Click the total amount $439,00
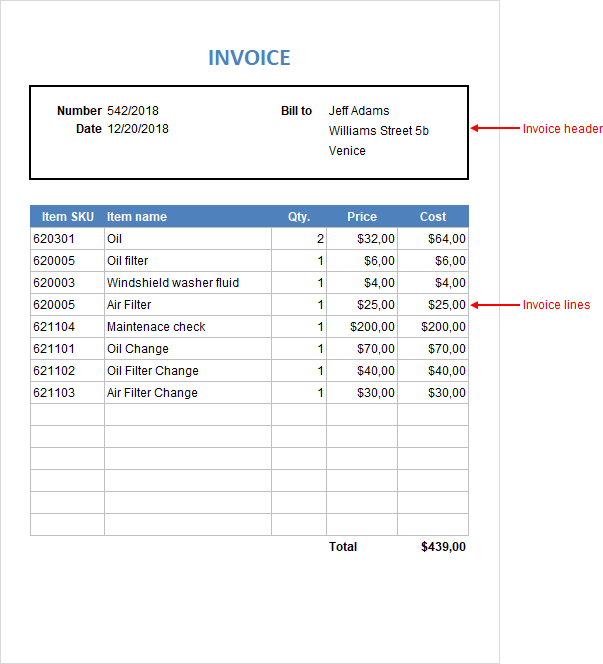The width and height of the screenshot is (603, 664). point(443,547)
